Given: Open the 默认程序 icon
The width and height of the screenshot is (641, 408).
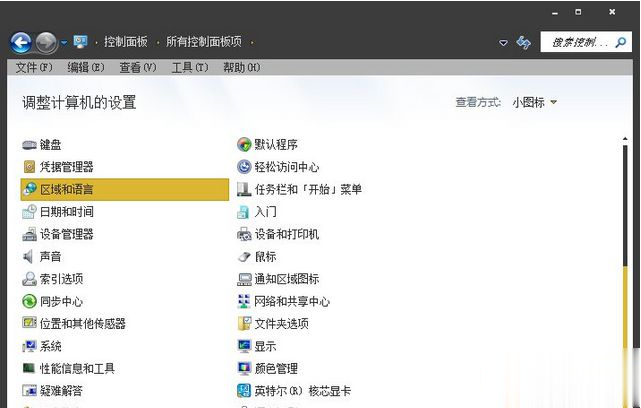Looking at the screenshot, I should [x=244, y=145].
